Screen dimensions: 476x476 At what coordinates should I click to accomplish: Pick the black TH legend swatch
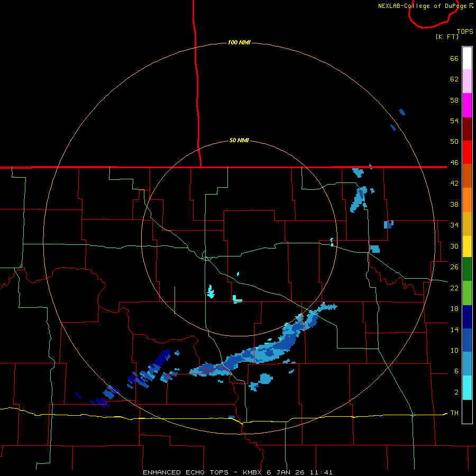467,411
